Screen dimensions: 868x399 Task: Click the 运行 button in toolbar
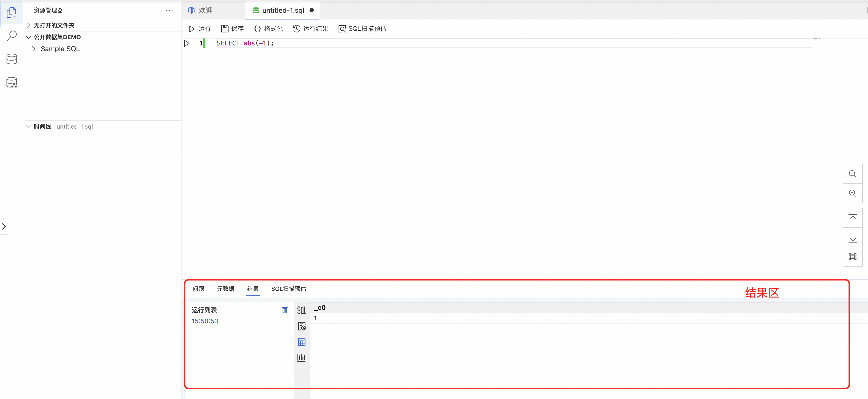(200, 29)
